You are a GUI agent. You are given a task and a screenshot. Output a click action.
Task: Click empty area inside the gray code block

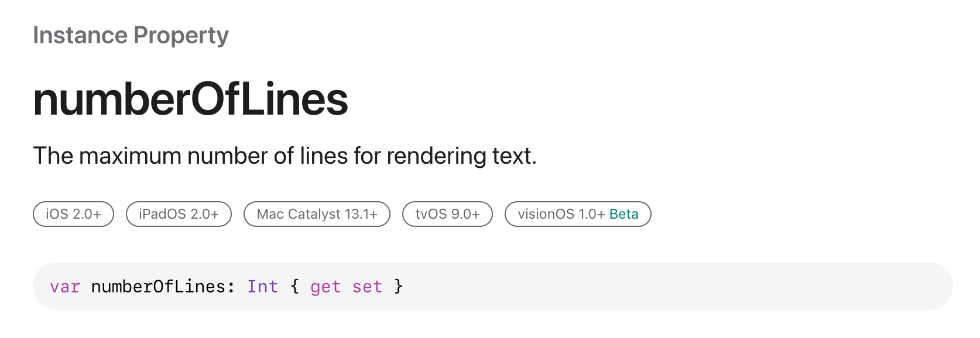click(673, 286)
